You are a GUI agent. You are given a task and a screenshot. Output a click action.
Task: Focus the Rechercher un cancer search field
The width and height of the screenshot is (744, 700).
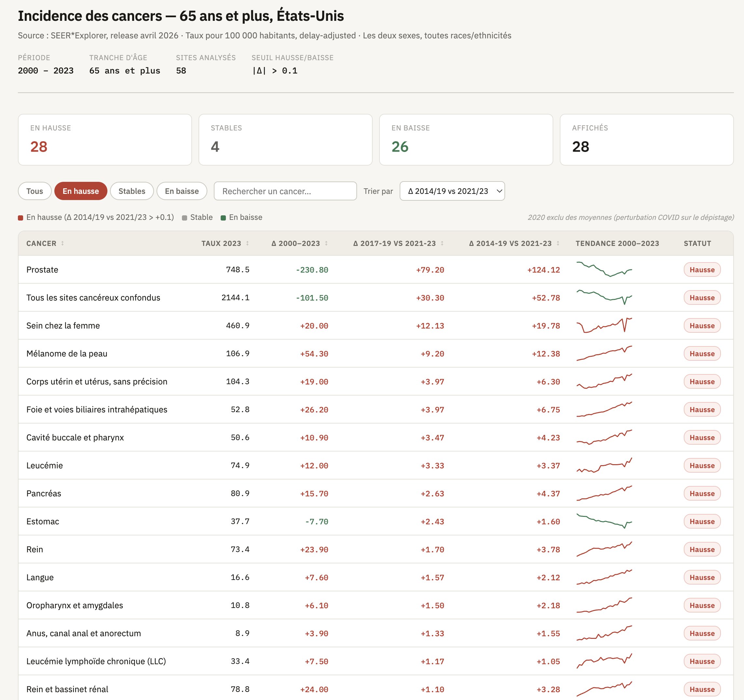(285, 191)
